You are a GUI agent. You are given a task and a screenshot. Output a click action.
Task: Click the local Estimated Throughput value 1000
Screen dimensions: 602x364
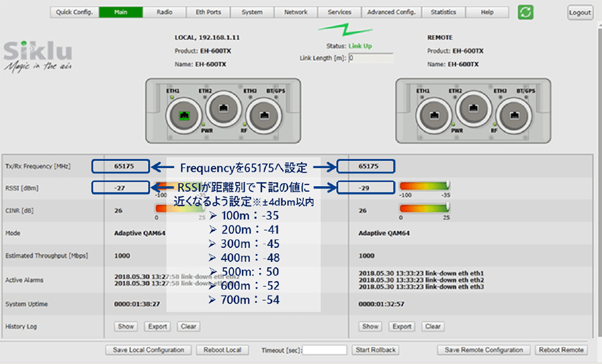coord(122,256)
